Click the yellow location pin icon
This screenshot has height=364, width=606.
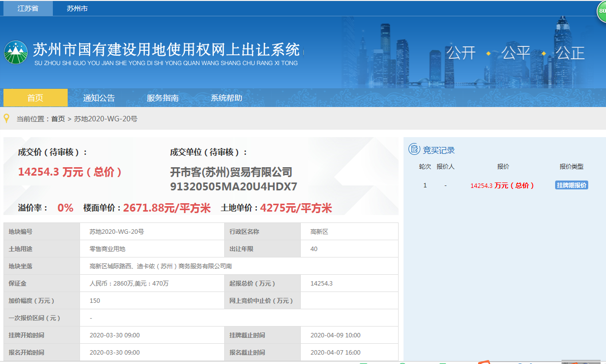click(6, 118)
